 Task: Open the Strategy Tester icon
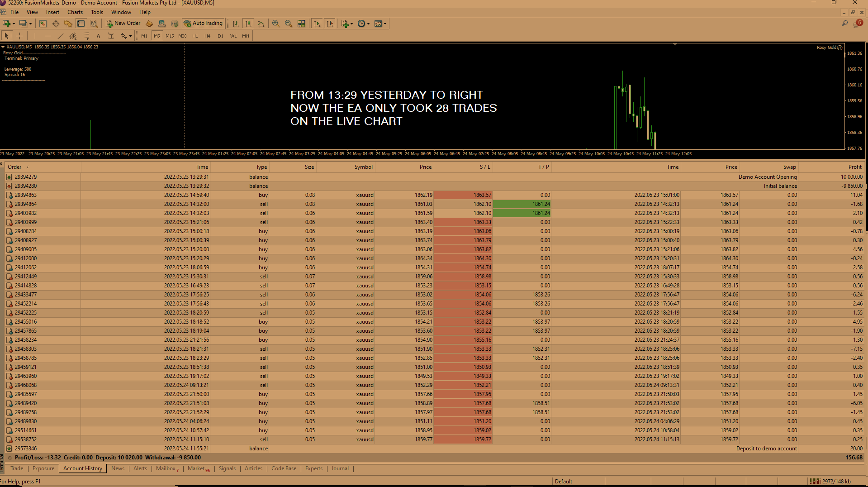pyautogui.click(x=94, y=24)
